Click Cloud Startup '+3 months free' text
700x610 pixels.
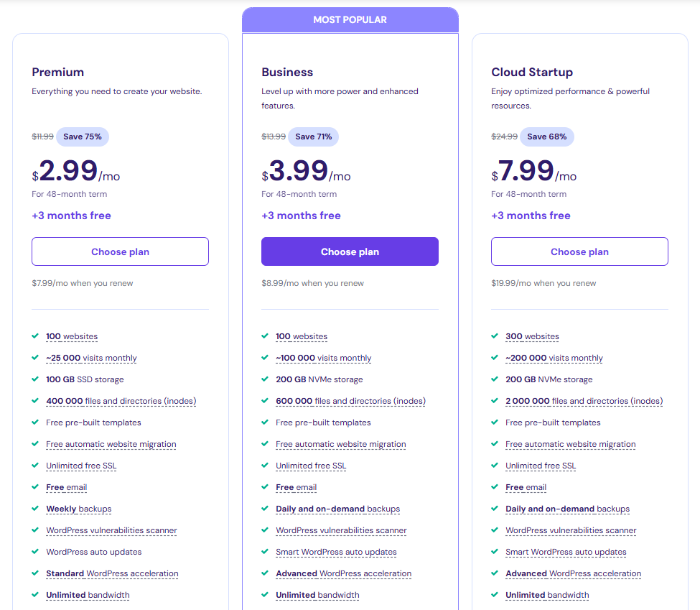pyautogui.click(x=531, y=216)
